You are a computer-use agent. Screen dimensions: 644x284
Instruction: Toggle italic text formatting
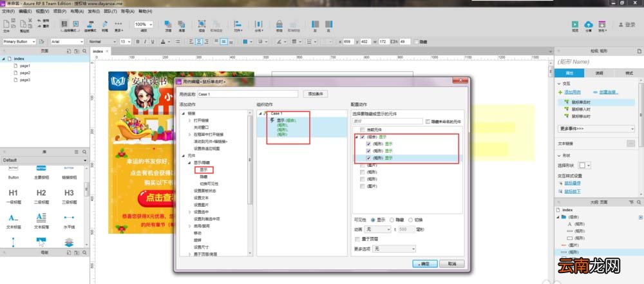pos(145,41)
